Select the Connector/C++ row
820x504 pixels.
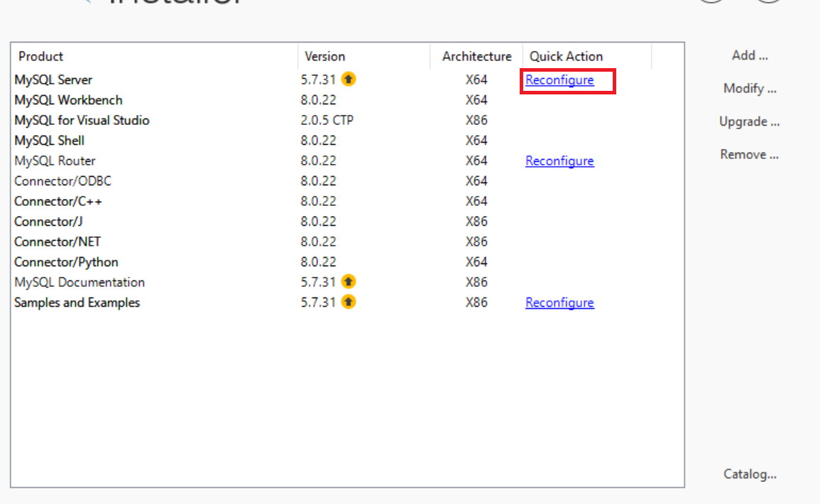click(347, 202)
